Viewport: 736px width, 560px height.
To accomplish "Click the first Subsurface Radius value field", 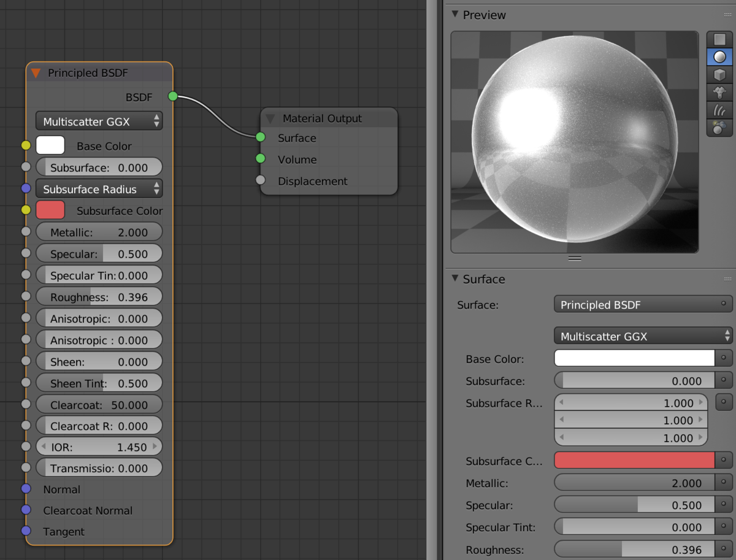I will click(x=631, y=402).
